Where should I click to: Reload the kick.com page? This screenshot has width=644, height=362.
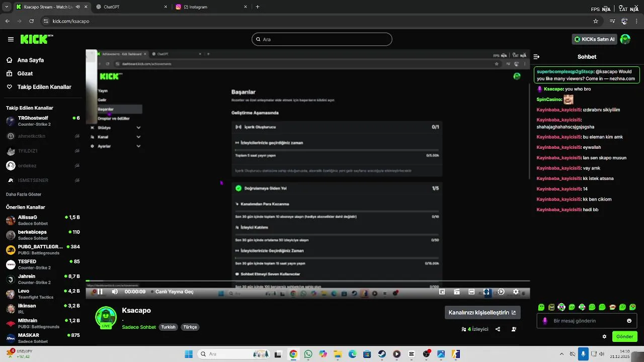(x=32, y=21)
